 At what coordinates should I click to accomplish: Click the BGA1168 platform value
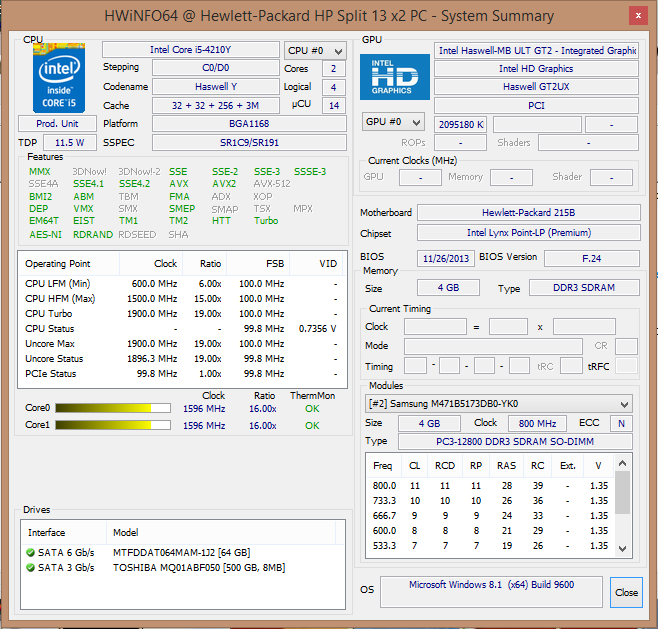(x=249, y=124)
